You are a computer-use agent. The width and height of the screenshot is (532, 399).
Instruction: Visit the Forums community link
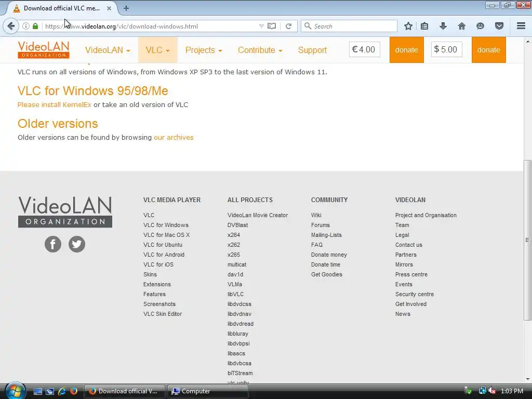[320, 225]
